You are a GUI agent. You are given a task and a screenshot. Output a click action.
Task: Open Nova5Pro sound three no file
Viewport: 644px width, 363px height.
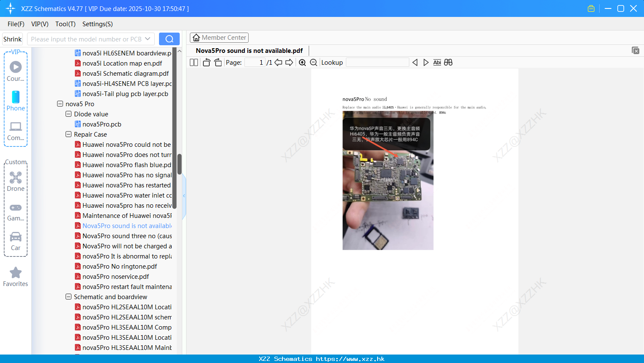click(x=123, y=236)
